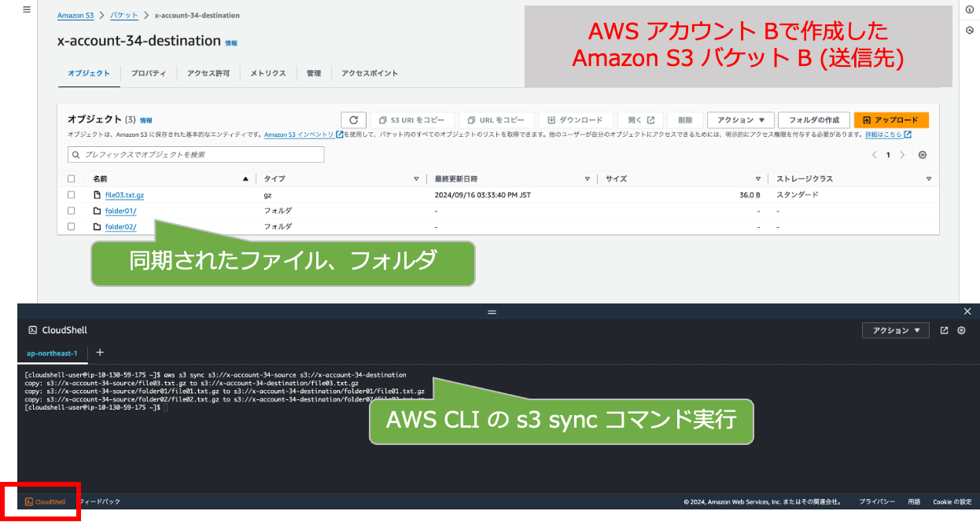
Task: Open CloudShell settings gear icon
Action: click(x=960, y=331)
